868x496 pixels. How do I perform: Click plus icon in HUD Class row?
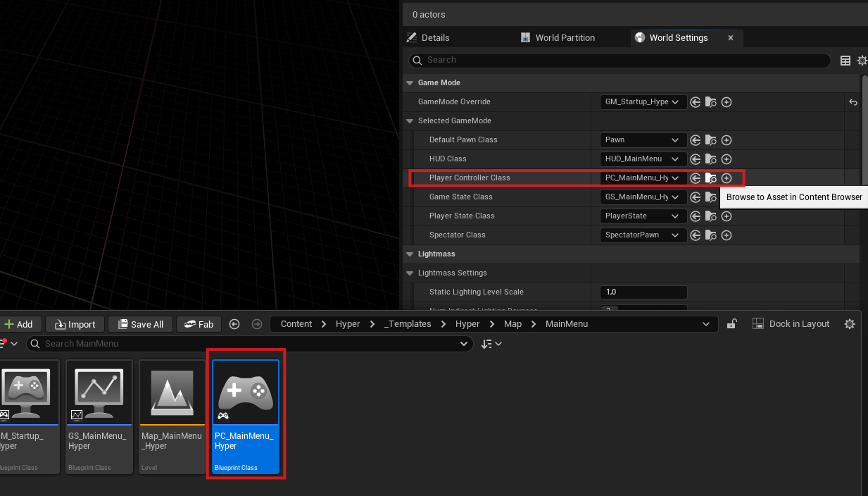pyautogui.click(x=727, y=159)
